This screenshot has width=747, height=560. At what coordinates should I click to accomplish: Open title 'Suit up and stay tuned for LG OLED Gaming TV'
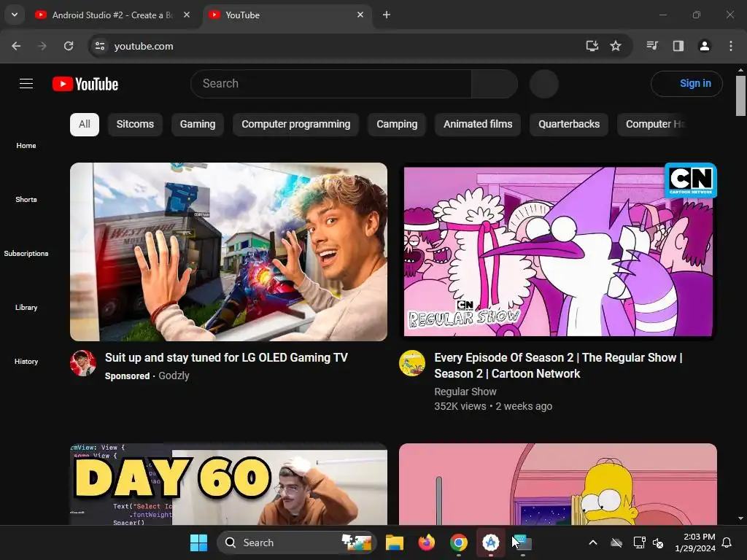click(226, 357)
